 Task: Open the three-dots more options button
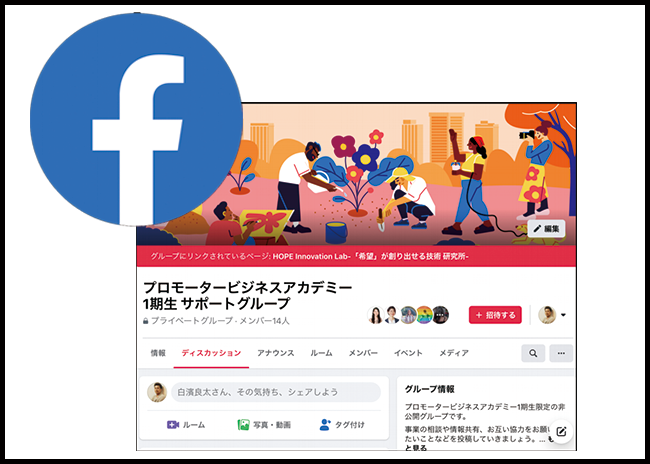click(x=561, y=353)
